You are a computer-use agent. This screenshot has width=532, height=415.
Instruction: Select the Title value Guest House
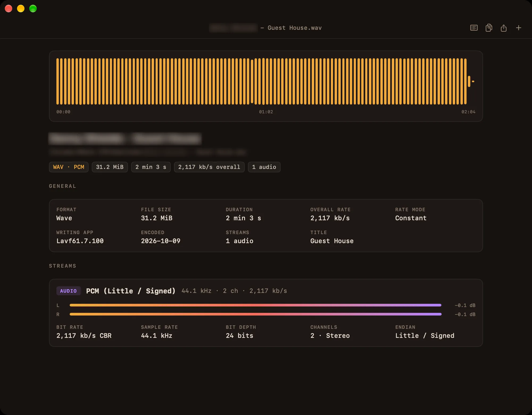click(x=332, y=241)
